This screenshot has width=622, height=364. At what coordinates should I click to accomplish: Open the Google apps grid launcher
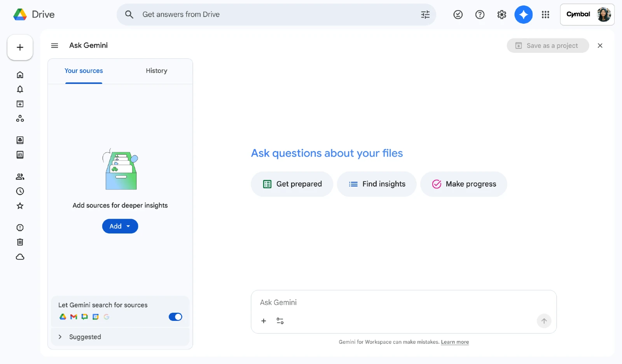545,15
